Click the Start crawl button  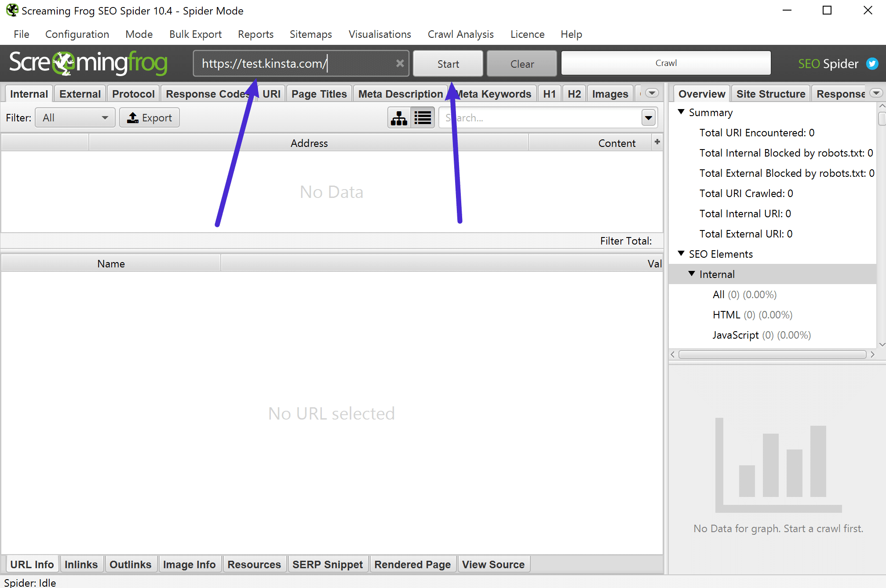tap(448, 64)
